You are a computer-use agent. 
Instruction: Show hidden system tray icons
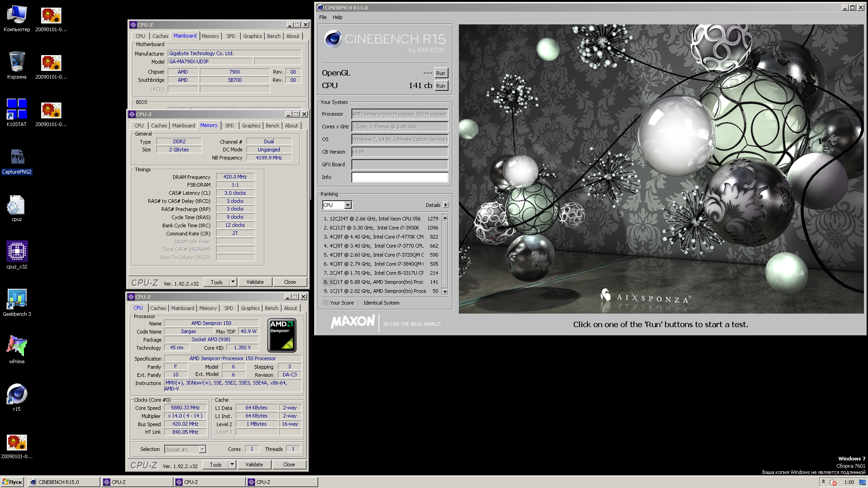click(x=823, y=482)
